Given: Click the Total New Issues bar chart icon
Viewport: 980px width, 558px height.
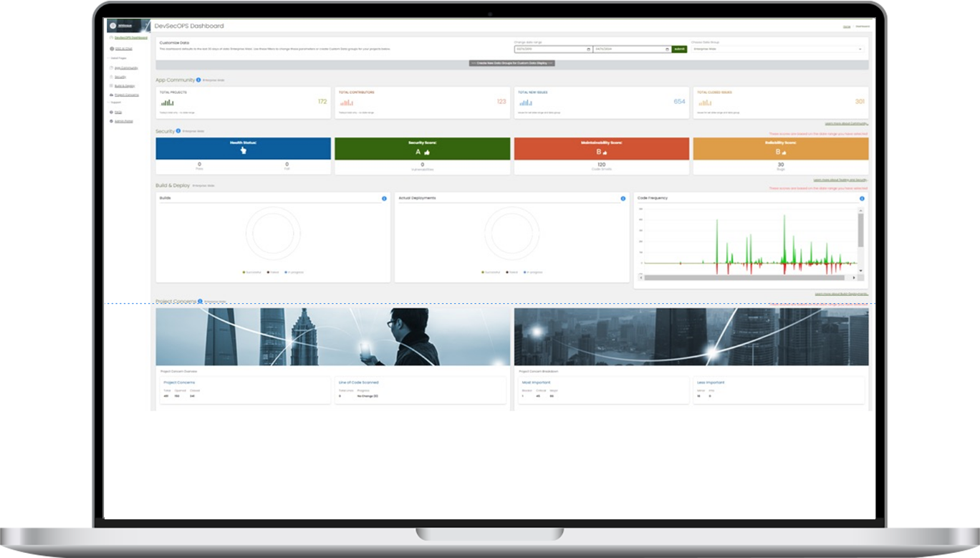Looking at the screenshot, I should [x=525, y=102].
